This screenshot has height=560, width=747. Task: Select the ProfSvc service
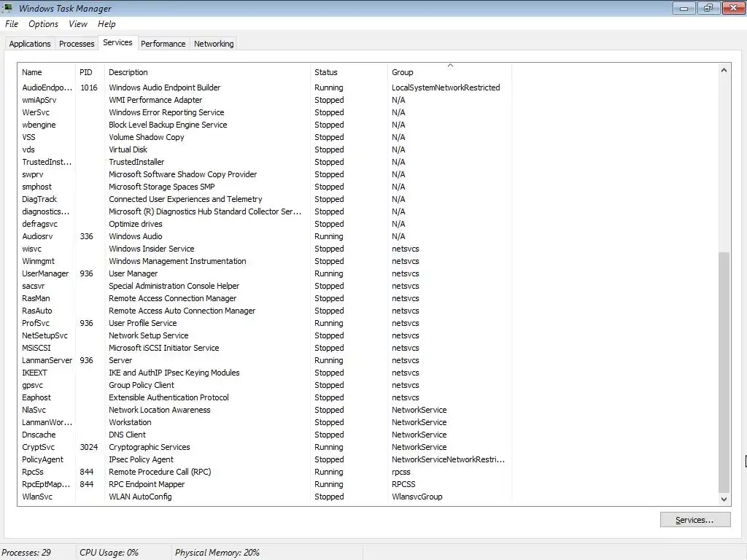coord(266,323)
